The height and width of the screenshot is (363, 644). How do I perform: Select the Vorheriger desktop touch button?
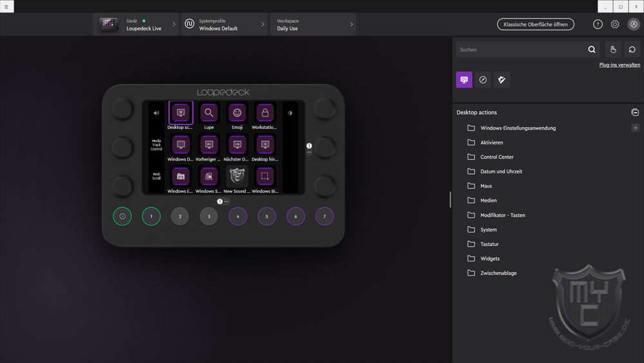point(209,144)
